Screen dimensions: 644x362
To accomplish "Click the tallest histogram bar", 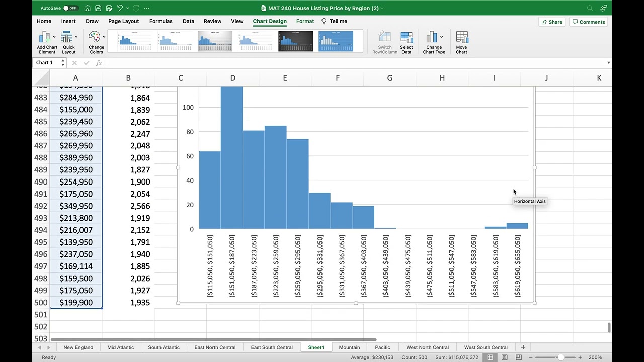I will click(232, 158).
